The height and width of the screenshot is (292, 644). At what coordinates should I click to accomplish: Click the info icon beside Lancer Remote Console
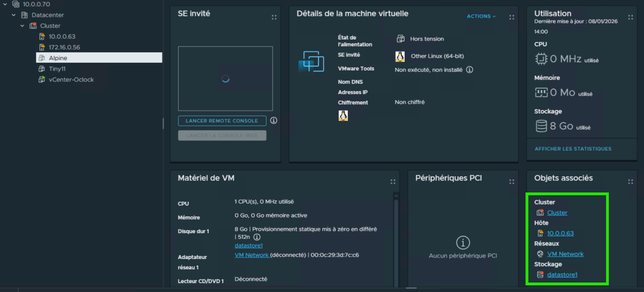pyautogui.click(x=273, y=121)
